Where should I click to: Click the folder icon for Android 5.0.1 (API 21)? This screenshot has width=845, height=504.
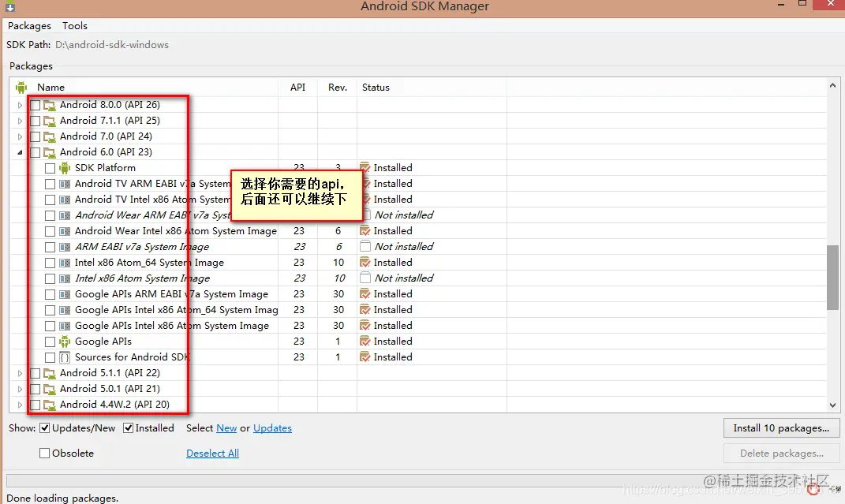point(50,389)
